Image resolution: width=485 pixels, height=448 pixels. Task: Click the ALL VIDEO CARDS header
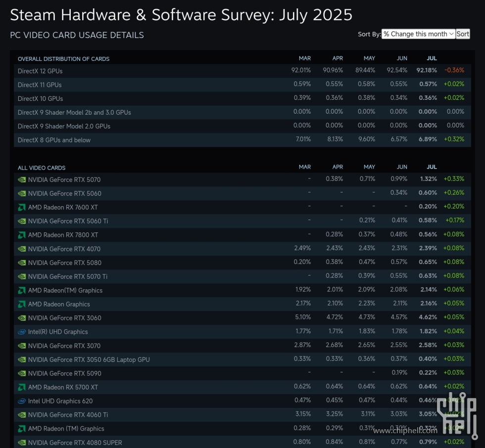coord(42,168)
